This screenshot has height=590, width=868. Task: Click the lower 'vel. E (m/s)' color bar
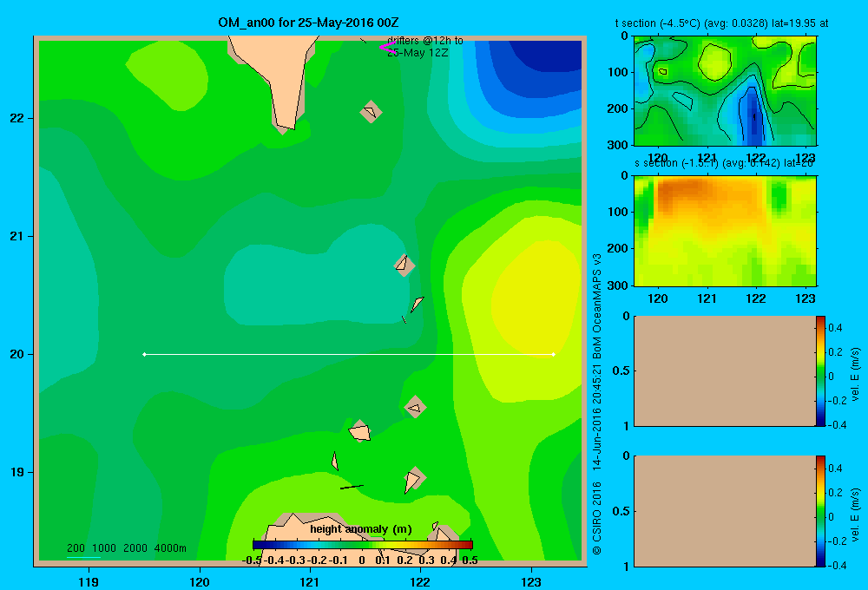[x=820, y=511]
